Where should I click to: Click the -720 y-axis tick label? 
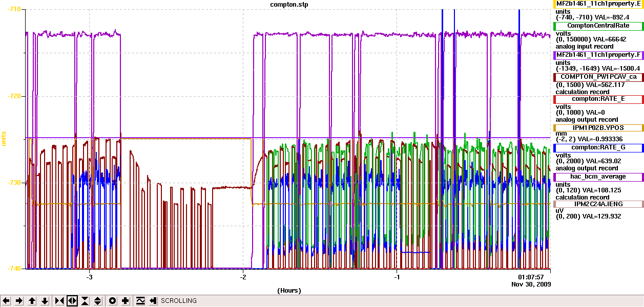[13, 96]
